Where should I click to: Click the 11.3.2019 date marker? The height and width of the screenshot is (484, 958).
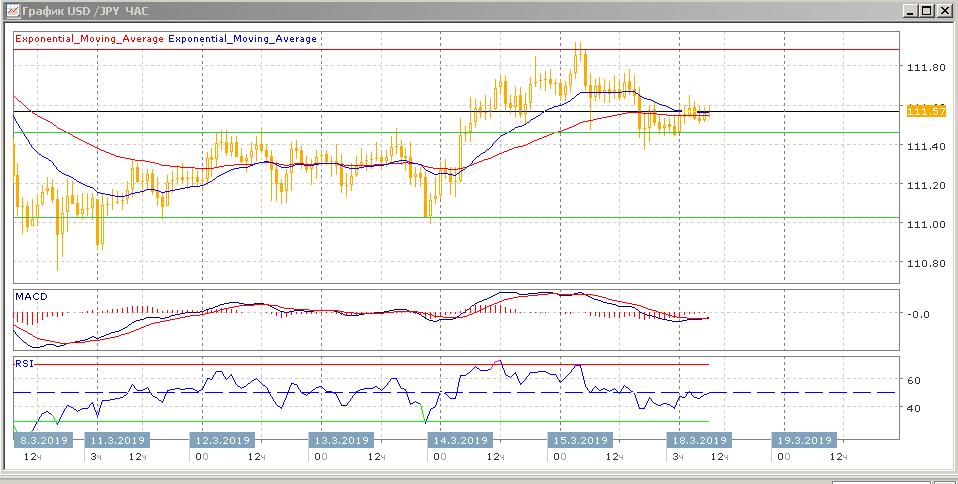pos(117,440)
